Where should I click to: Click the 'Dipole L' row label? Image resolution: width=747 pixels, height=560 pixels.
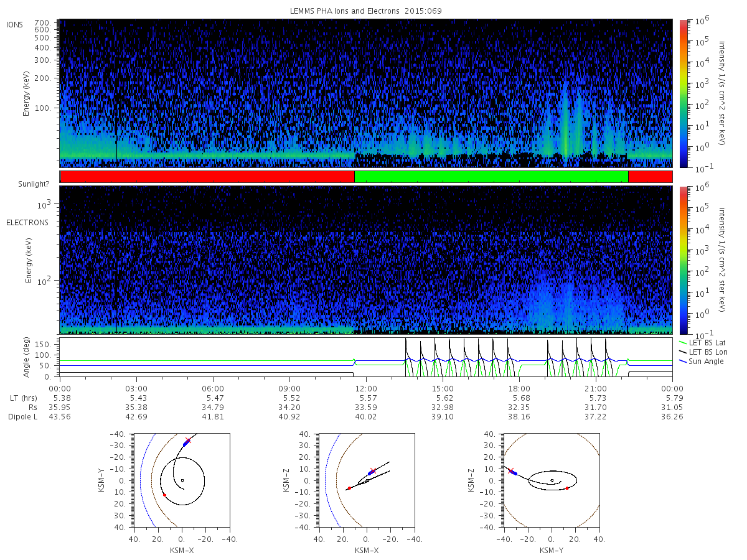(x=22, y=417)
